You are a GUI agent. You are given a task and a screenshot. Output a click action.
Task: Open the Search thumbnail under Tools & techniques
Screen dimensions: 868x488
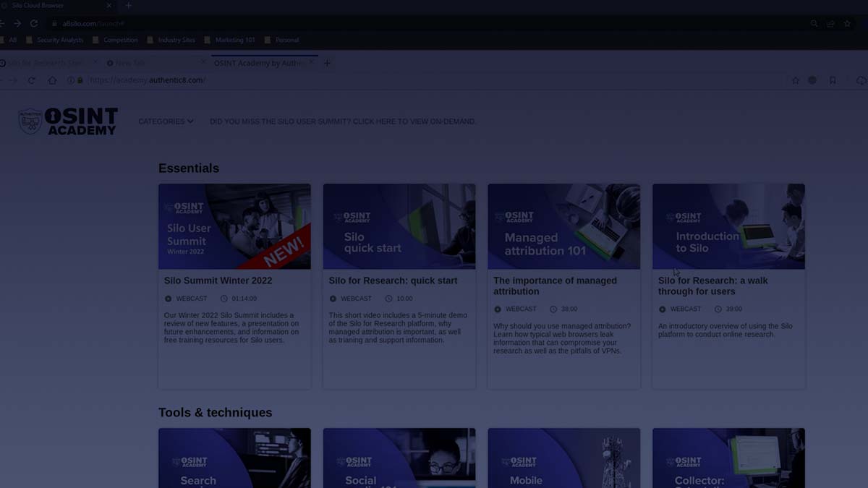235,458
